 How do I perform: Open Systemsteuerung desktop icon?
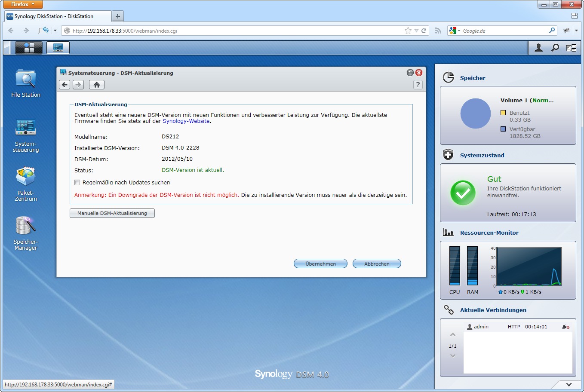[26, 135]
